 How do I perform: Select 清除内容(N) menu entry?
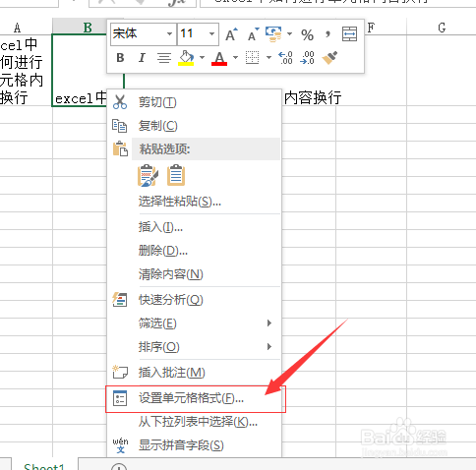pos(194,274)
